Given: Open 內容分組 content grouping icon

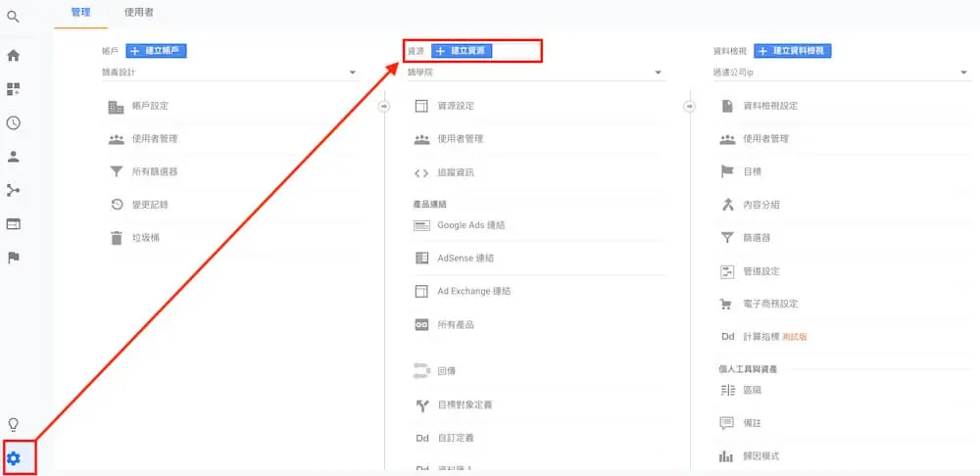Looking at the screenshot, I should pos(727,205).
